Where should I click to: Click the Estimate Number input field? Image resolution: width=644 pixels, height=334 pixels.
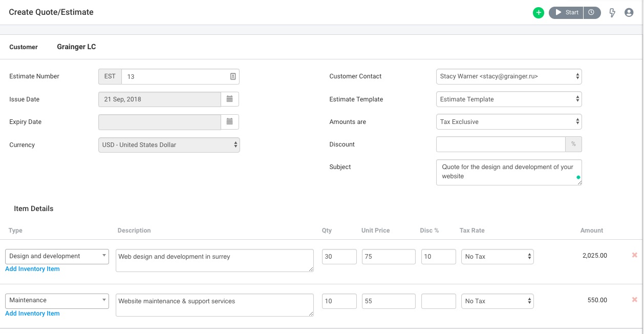tap(180, 76)
